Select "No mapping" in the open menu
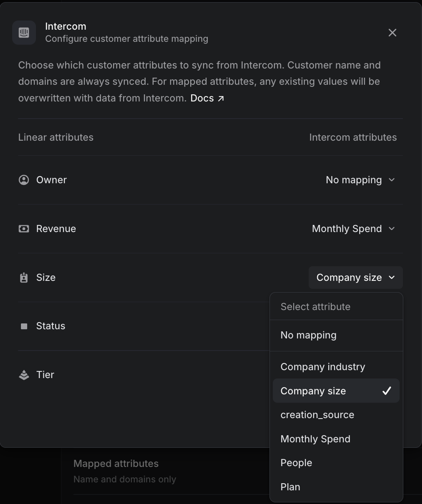This screenshot has height=504, width=422. coord(309,335)
